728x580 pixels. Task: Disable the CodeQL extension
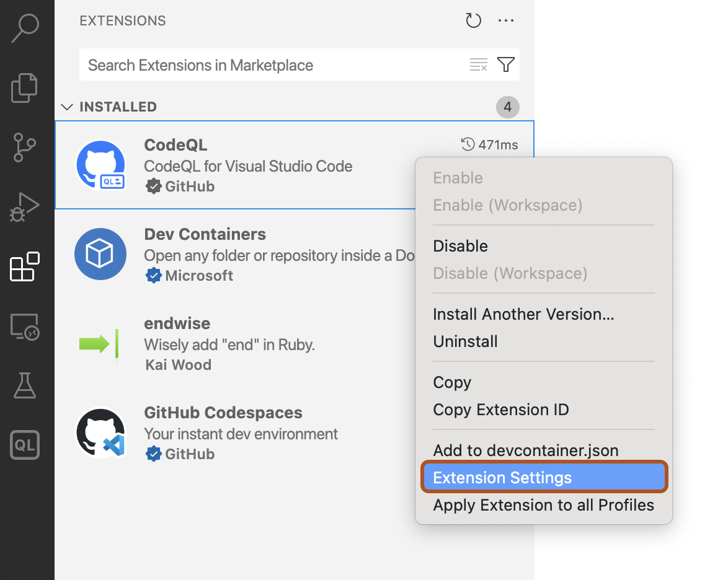tap(460, 246)
